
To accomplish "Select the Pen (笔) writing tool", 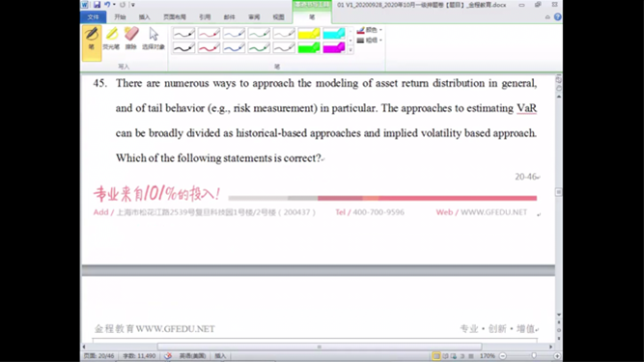I will pos(92,42).
